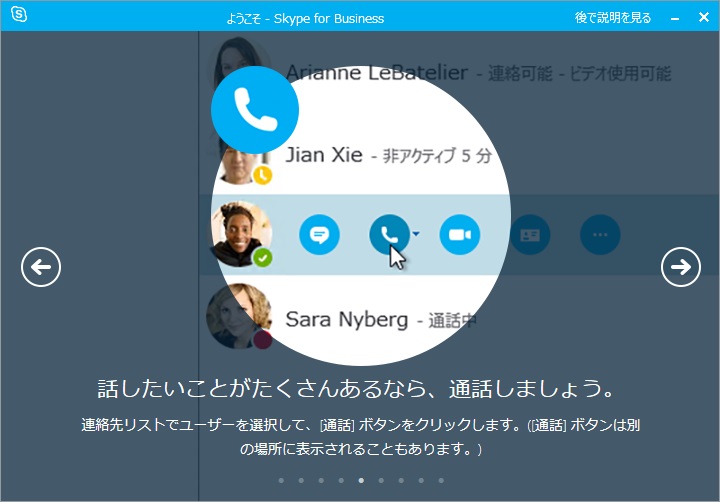Select the first page indicator dot
The image size is (720, 502).
(x=281, y=480)
